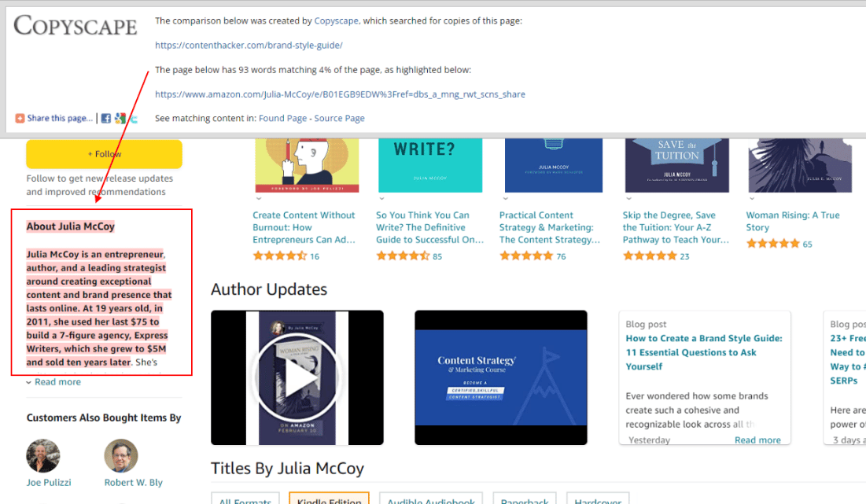
Task: Open the Share this page link
Action: pyautogui.click(x=61, y=118)
